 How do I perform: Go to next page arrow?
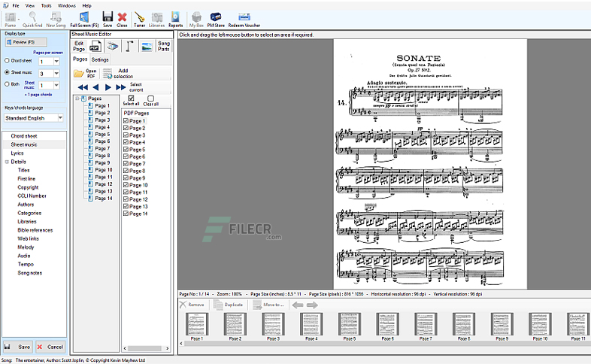click(x=108, y=87)
